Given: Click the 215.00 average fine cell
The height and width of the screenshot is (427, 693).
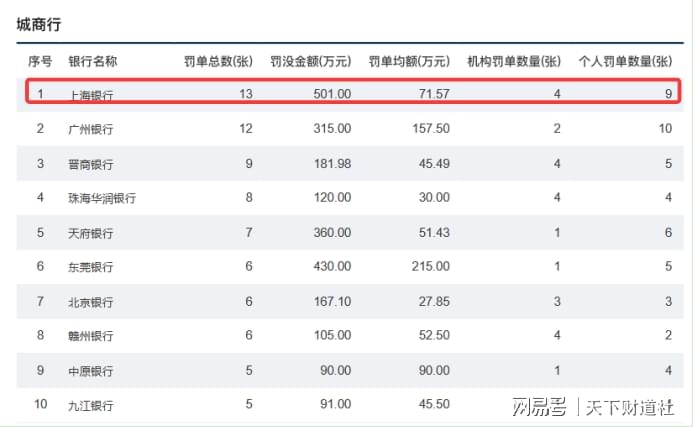Looking at the screenshot, I should [x=430, y=267].
